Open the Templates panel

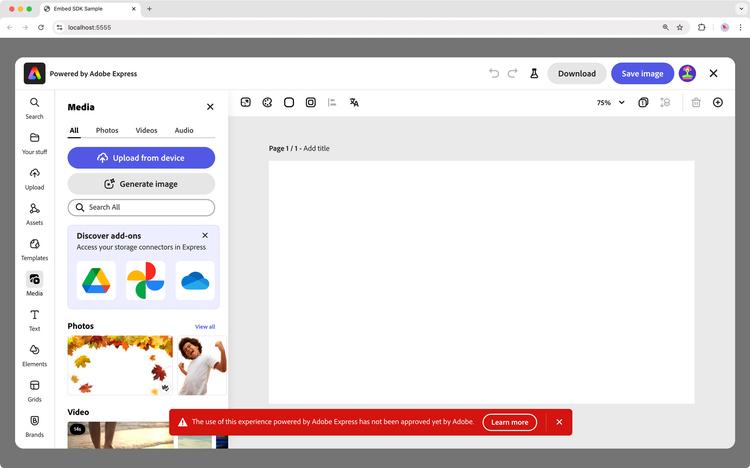(34, 250)
